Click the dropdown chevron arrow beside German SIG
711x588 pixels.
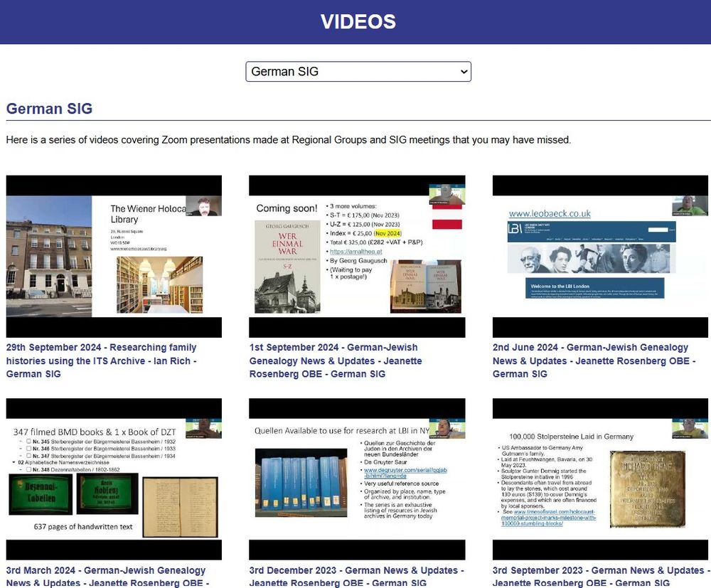[464, 72]
